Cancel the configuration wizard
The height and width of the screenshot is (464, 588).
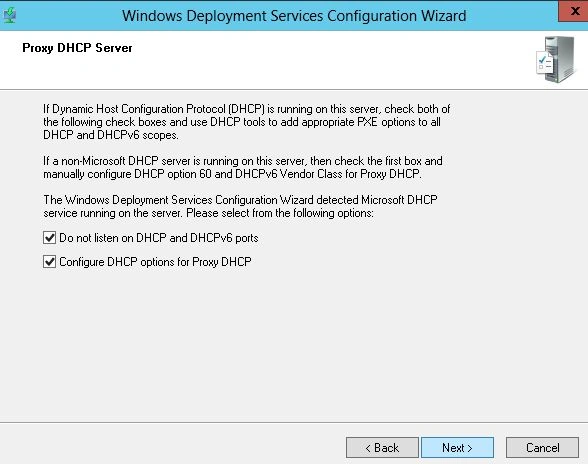coord(542,447)
